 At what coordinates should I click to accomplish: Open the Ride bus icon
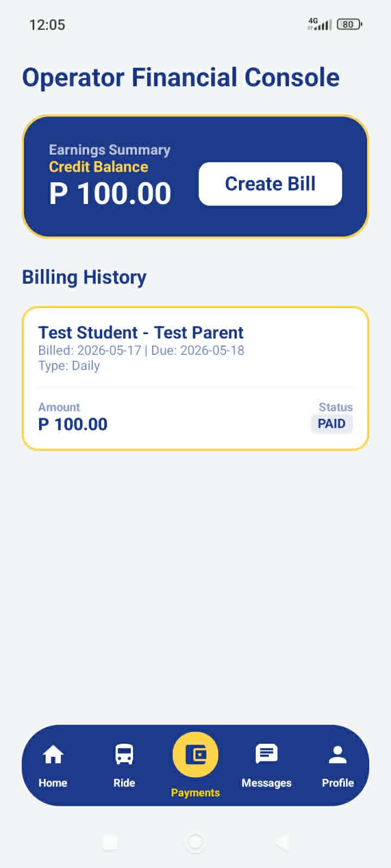pyautogui.click(x=124, y=755)
